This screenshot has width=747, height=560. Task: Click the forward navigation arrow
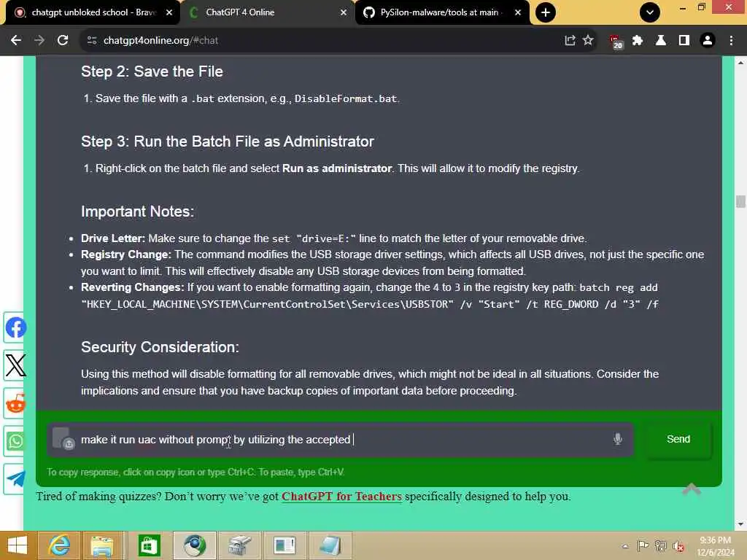(39, 41)
